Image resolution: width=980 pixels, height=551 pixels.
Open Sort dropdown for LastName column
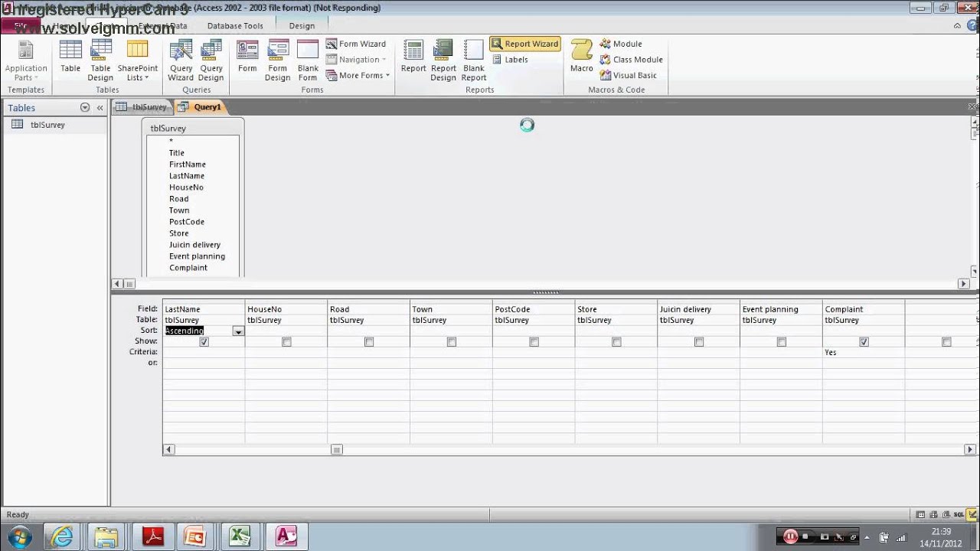pyautogui.click(x=238, y=331)
